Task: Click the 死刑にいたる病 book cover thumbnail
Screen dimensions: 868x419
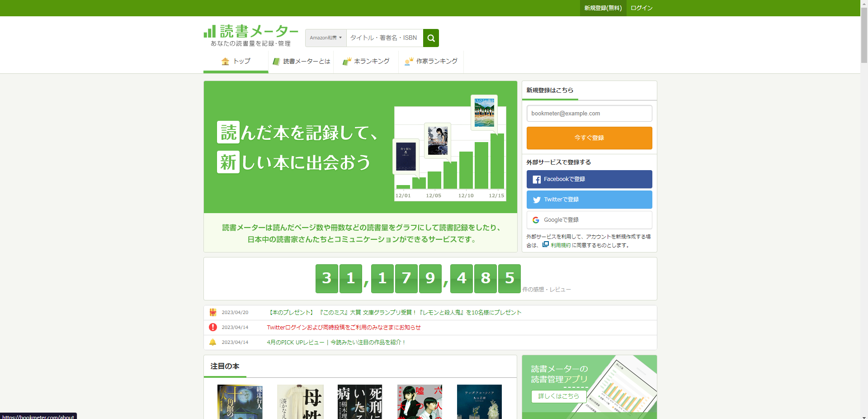Action: pyautogui.click(x=360, y=402)
